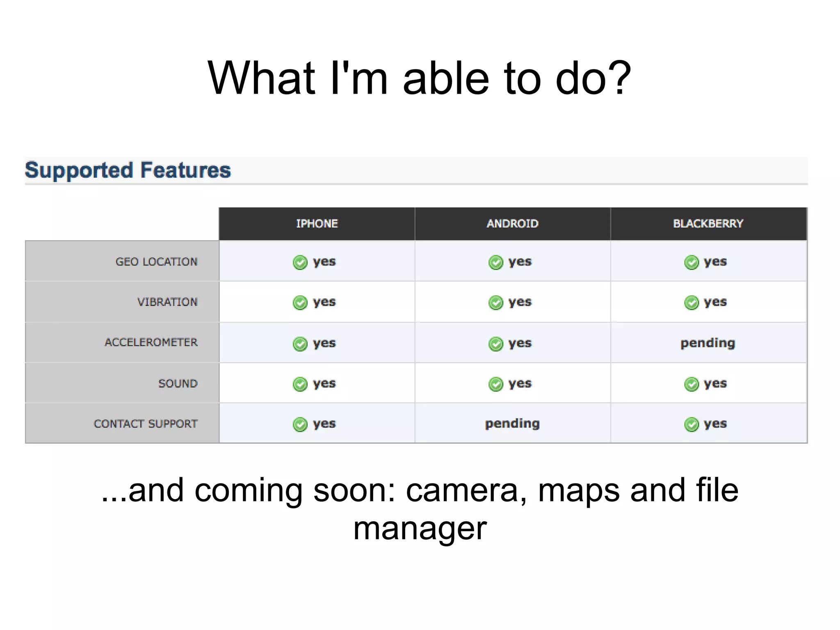Select the IPHONE column header
The width and height of the screenshot is (840, 630).
coord(317,224)
